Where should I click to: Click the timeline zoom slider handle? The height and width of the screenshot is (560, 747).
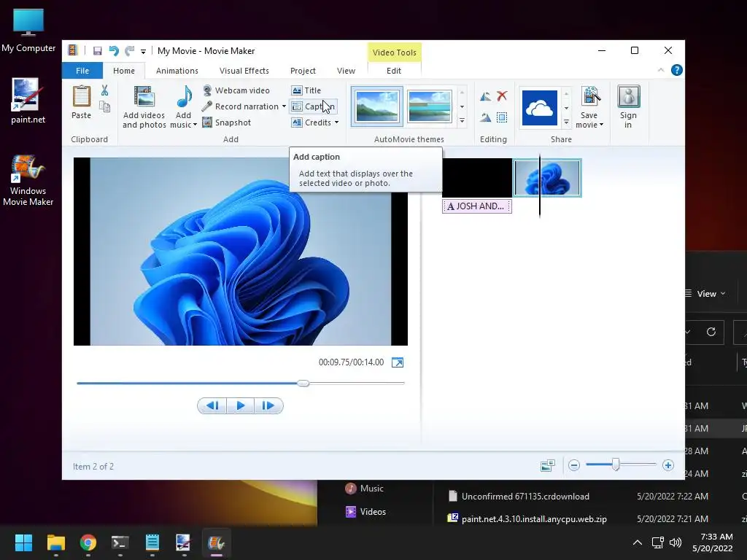(616, 464)
